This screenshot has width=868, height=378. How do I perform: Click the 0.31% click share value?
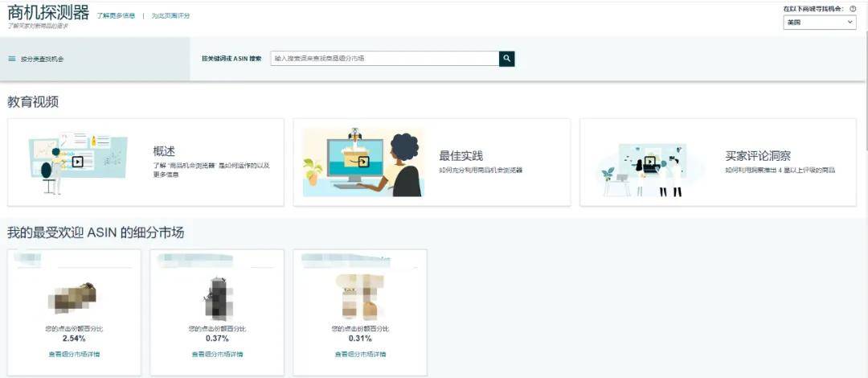tap(360, 338)
